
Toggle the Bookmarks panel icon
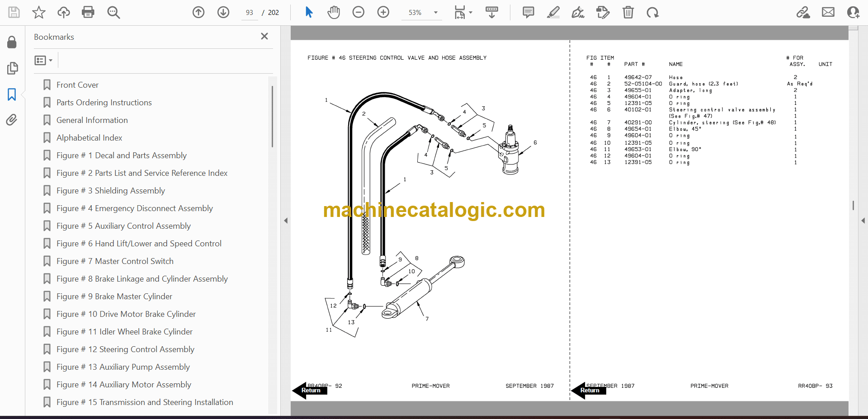(x=12, y=94)
